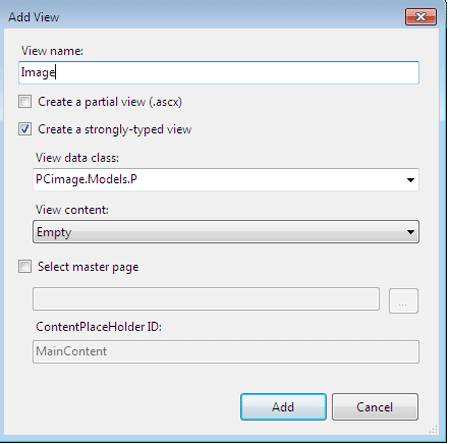The width and height of the screenshot is (450, 444).
Task: Uncheck Create a strongly-typed view checkbox
Action: point(25,129)
